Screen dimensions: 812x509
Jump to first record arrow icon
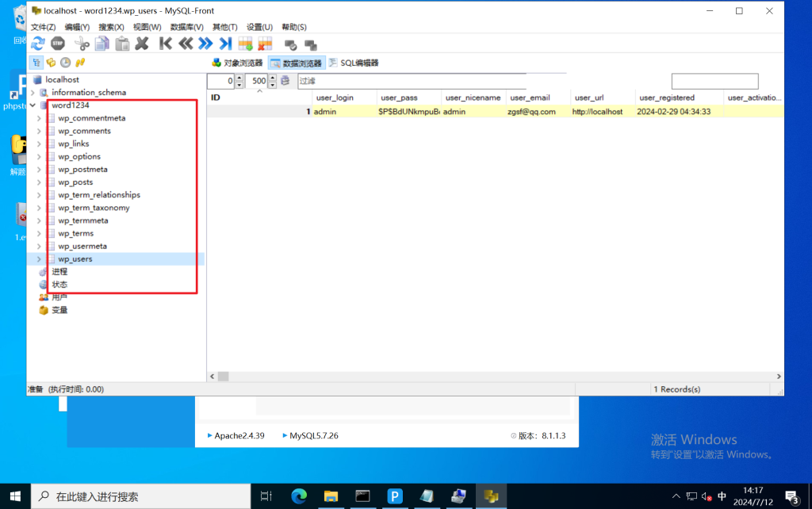coord(166,44)
